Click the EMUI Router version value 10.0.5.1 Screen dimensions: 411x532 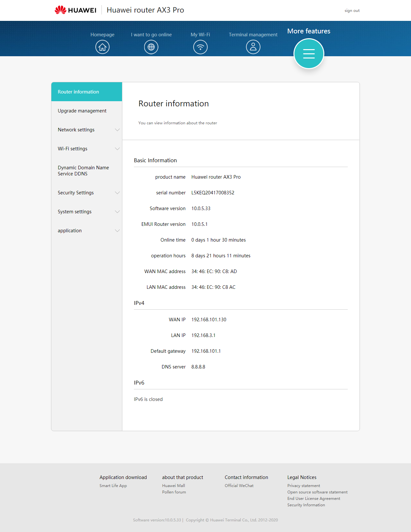click(199, 224)
